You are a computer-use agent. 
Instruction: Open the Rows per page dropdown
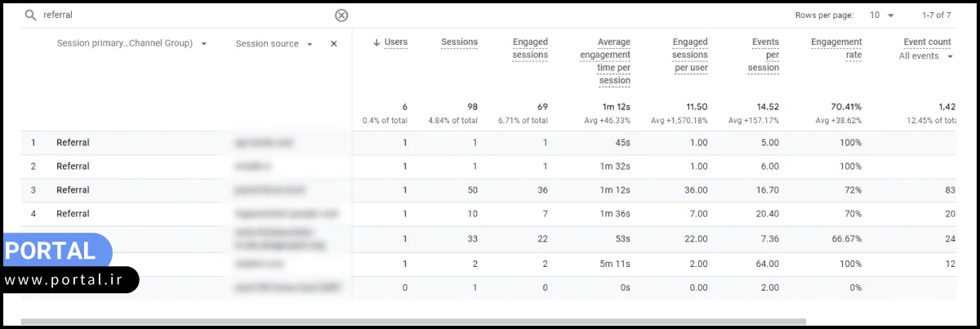881,16
